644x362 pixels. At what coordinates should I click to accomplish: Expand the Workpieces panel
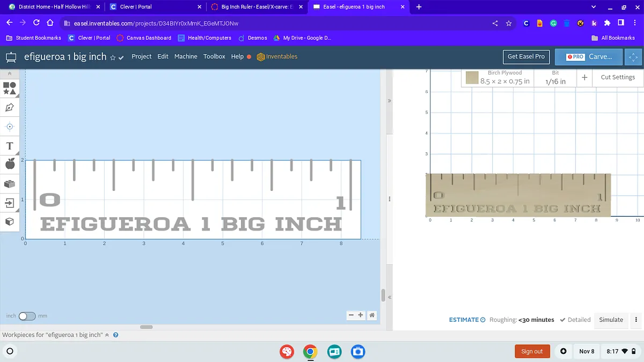tap(107, 335)
